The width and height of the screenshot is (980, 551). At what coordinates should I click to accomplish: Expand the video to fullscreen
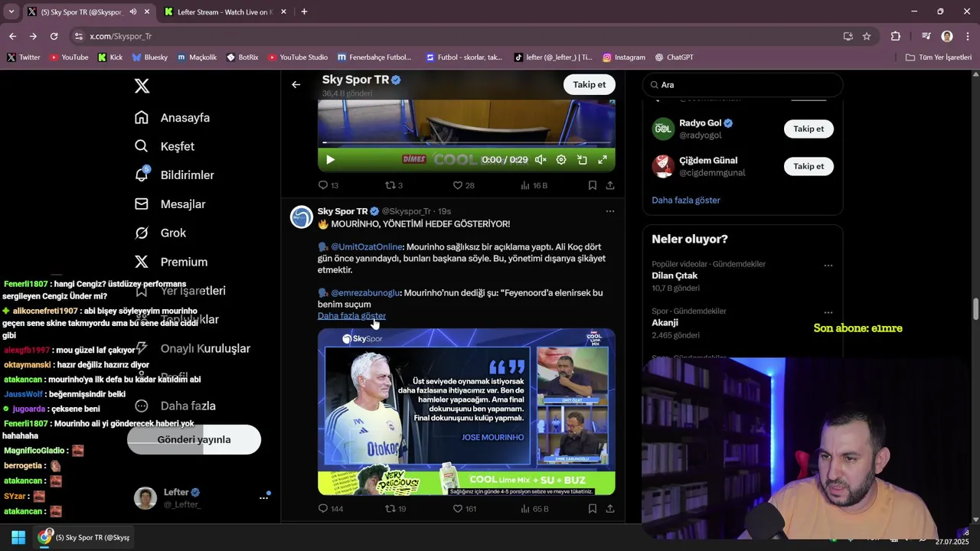[x=603, y=159]
